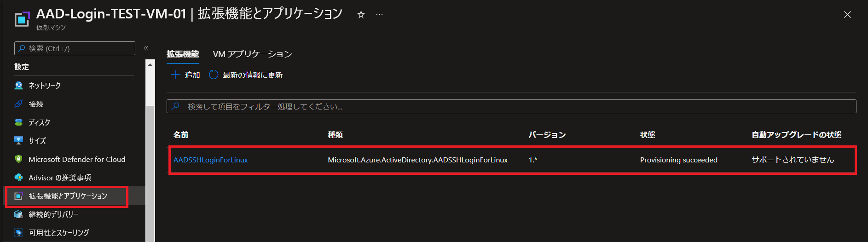Select 拡張機能とアプリケーション menu item
868x242 pixels.
[68, 196]
